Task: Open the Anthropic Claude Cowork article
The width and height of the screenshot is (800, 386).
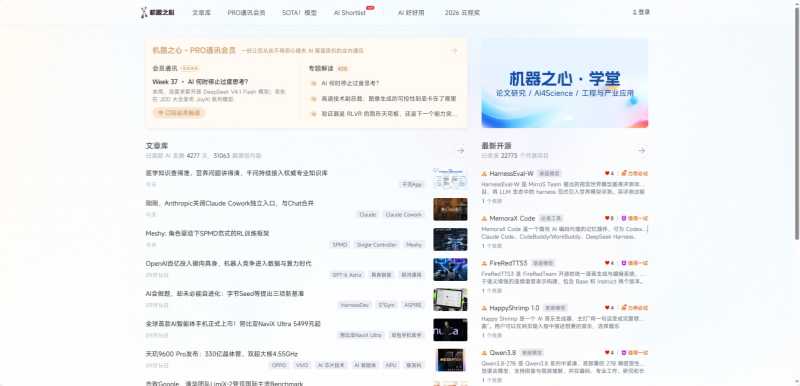Action: click(230, 203)
